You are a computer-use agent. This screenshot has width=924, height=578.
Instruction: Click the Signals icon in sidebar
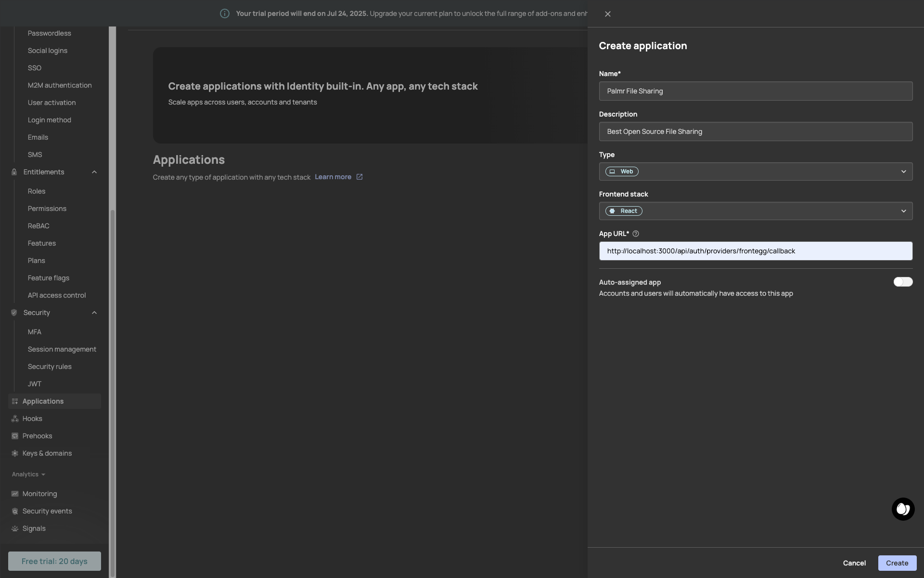click(15, 528)
